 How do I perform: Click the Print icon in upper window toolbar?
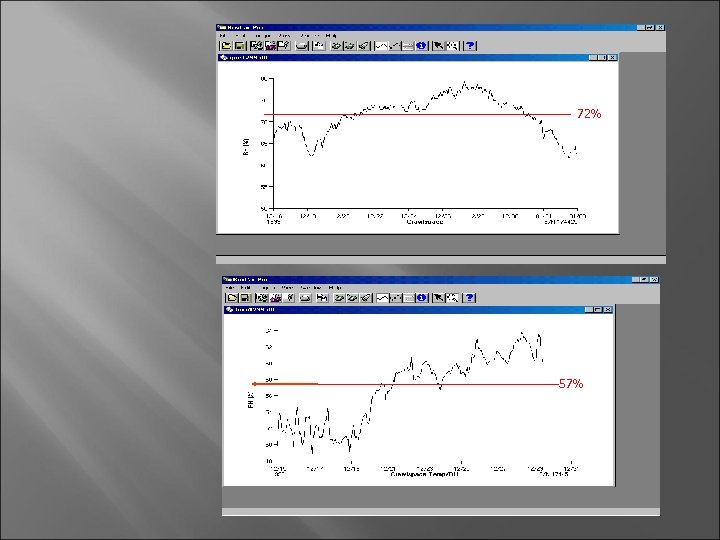click(302, 45)
